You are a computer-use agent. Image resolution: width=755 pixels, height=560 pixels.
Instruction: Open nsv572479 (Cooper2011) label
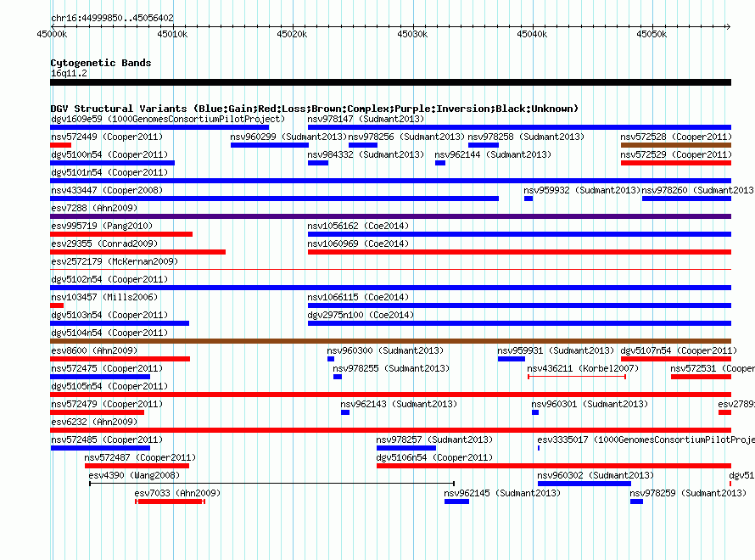[x=107, y=404]
